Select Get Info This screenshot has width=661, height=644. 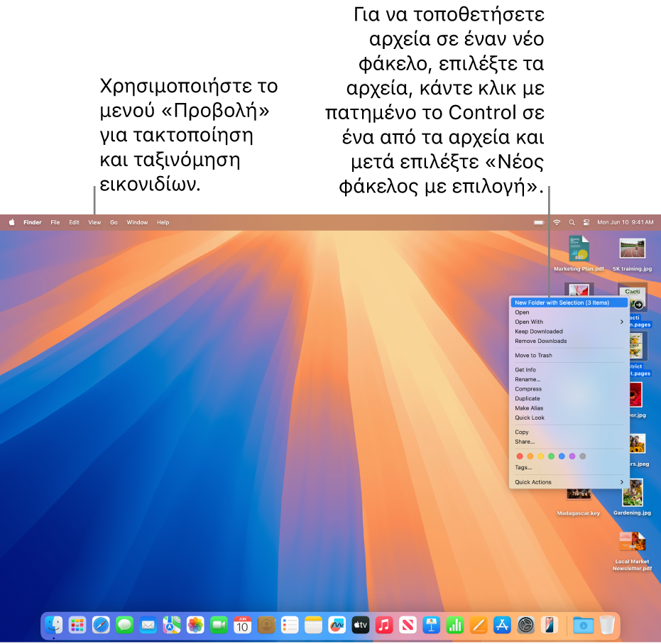coord(569,370)
